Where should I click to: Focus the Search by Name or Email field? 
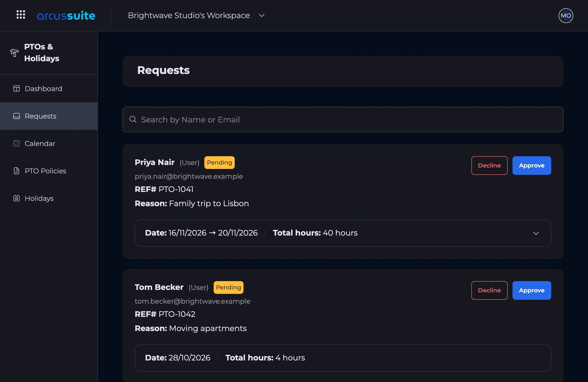point(343,119)
